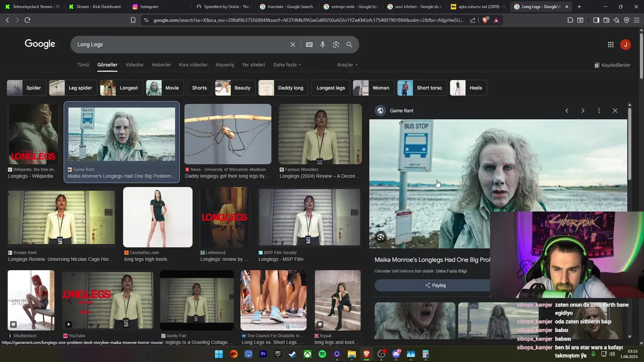The image size is (644, 362).
Task: Open Discord from the taskbar
Action: pos(396,354)
